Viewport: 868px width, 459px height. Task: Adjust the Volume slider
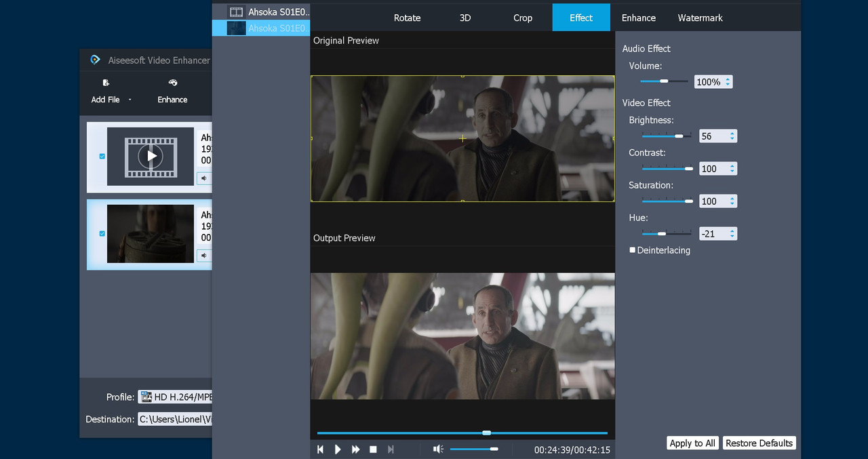pyautogui.click(x=664, y=81)
